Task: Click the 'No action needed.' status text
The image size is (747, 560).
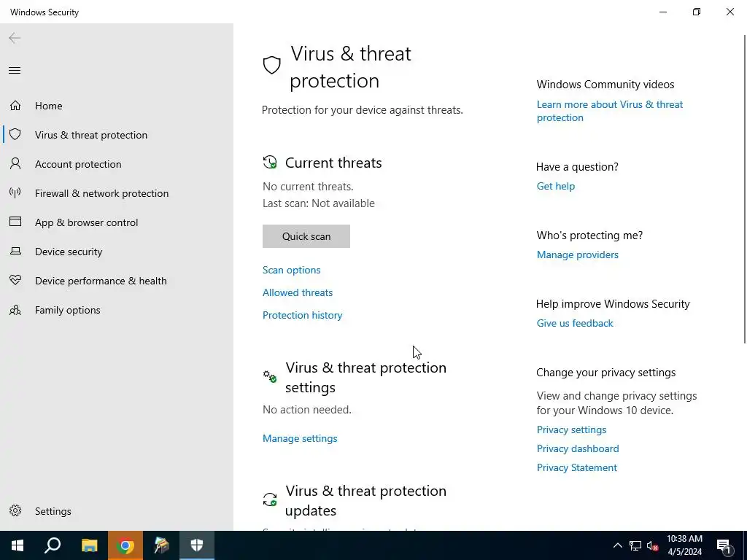Action: 307,410
